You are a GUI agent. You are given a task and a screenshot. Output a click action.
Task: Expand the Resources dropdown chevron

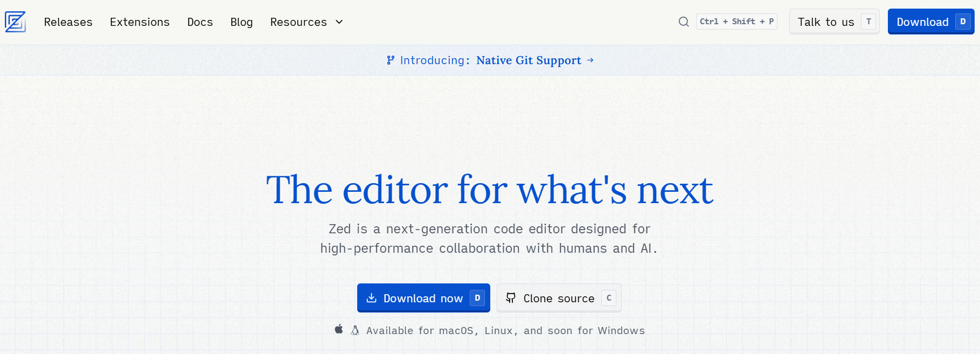coord(339,22)
